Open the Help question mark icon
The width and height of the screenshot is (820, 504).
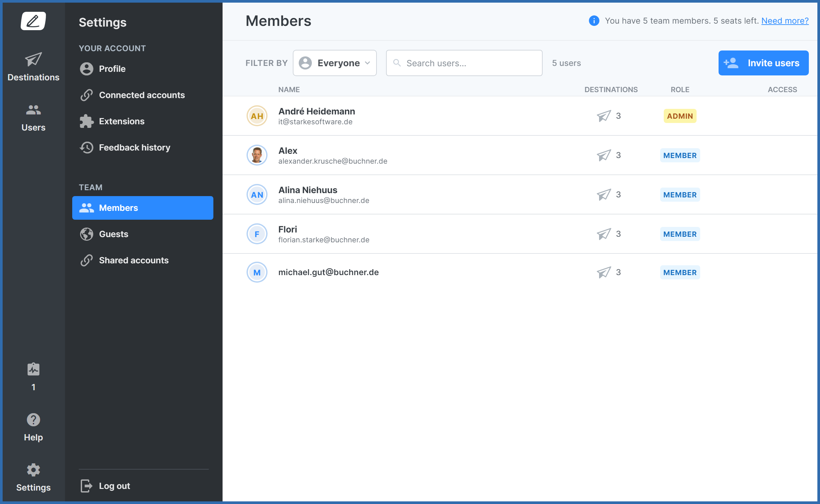pos(33,420)
